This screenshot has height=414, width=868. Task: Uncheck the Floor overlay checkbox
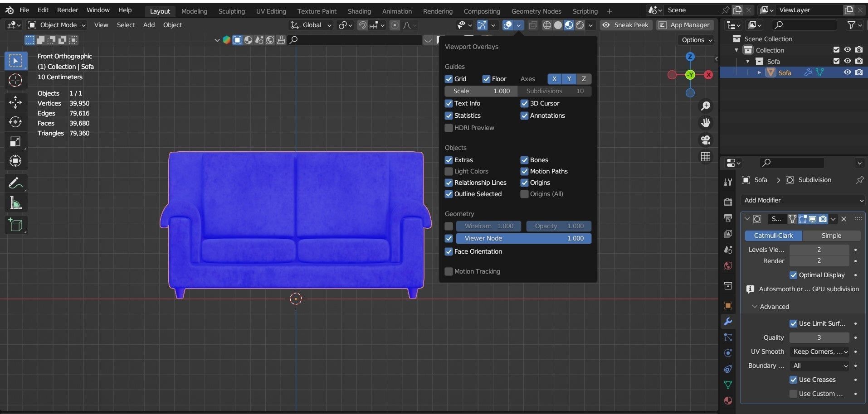pyautogui.click(x=486, y=79)
